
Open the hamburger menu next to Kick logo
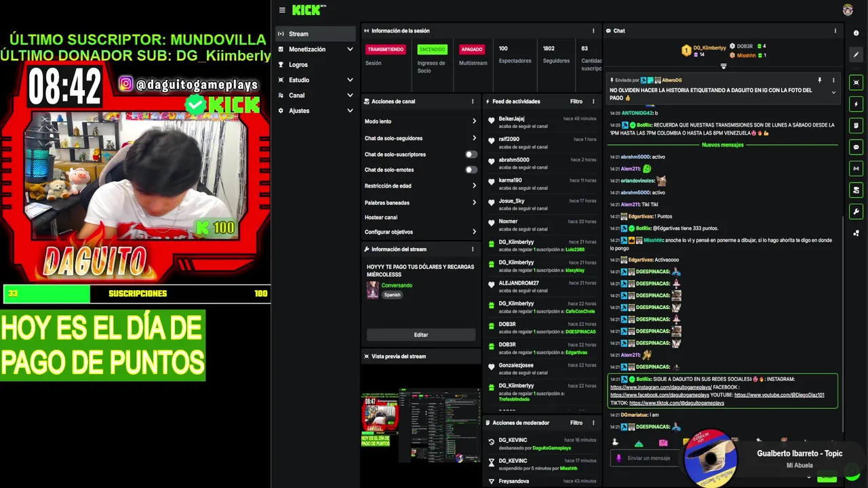282,10
